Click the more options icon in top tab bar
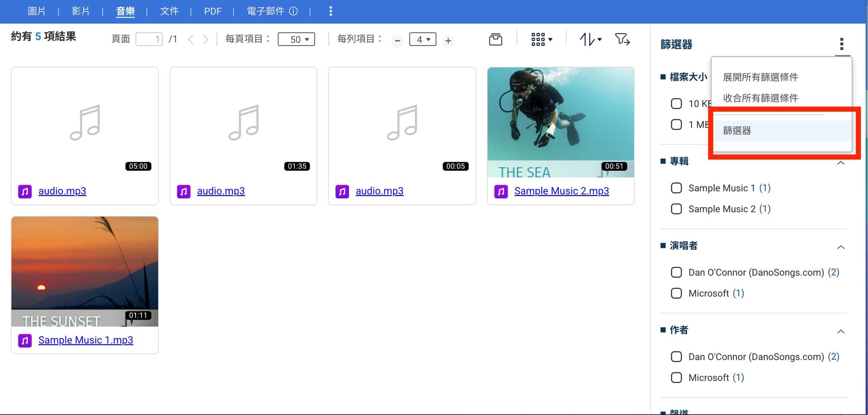The height and width of the screenshot is (415, 868). [330, 11]
